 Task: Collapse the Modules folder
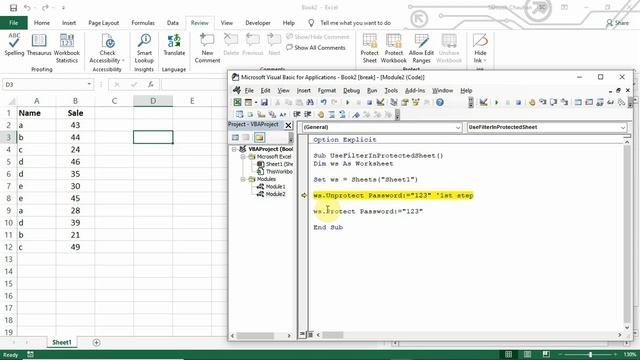(242, 179)
